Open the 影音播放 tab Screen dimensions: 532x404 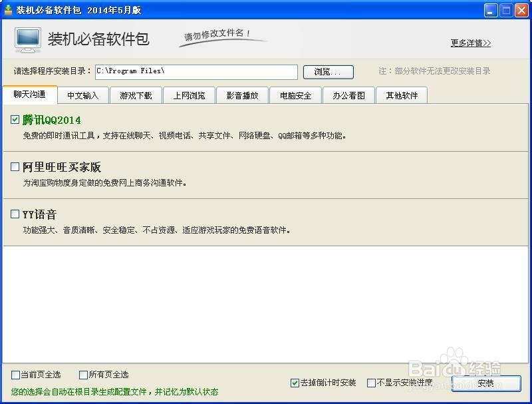(x=242, y=95)
